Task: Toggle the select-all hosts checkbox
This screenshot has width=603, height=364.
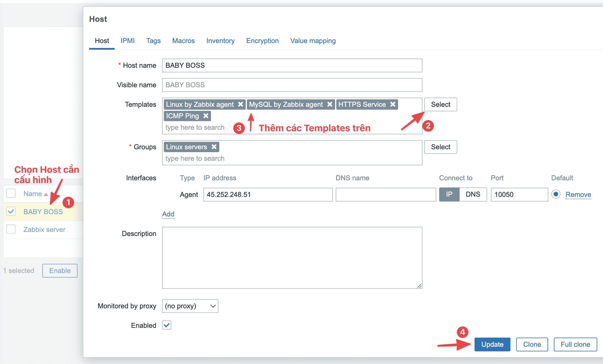Action: [x=11, y=193]
